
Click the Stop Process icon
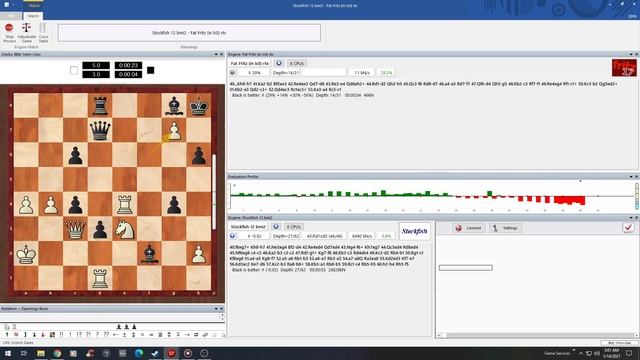click(9, 28)
